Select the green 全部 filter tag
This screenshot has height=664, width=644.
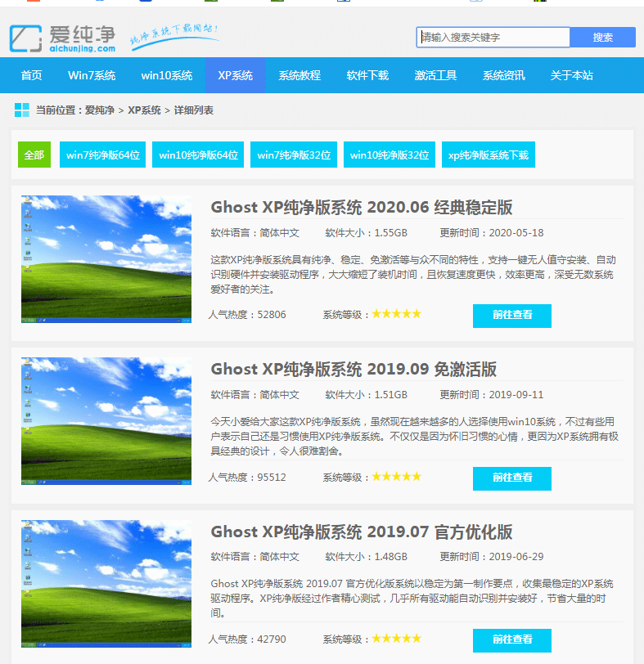click(34, 155)
